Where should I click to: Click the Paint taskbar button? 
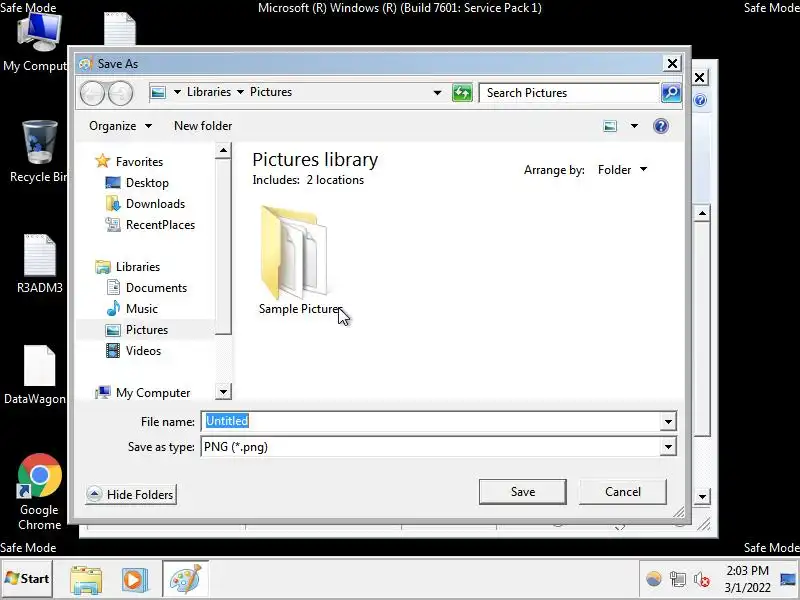(186, 579)
